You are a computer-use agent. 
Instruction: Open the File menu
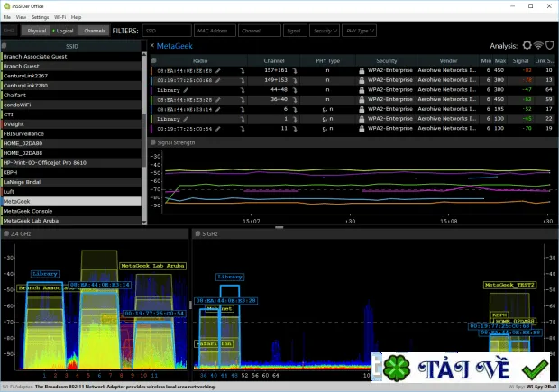click(7, 17)
